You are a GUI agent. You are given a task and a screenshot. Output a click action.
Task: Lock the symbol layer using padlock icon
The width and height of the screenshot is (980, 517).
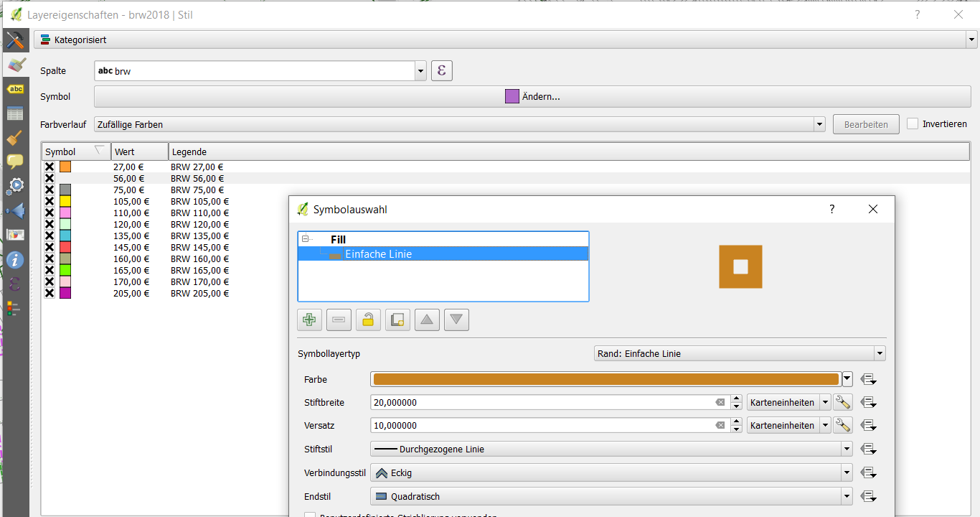[x=368, y=320]
